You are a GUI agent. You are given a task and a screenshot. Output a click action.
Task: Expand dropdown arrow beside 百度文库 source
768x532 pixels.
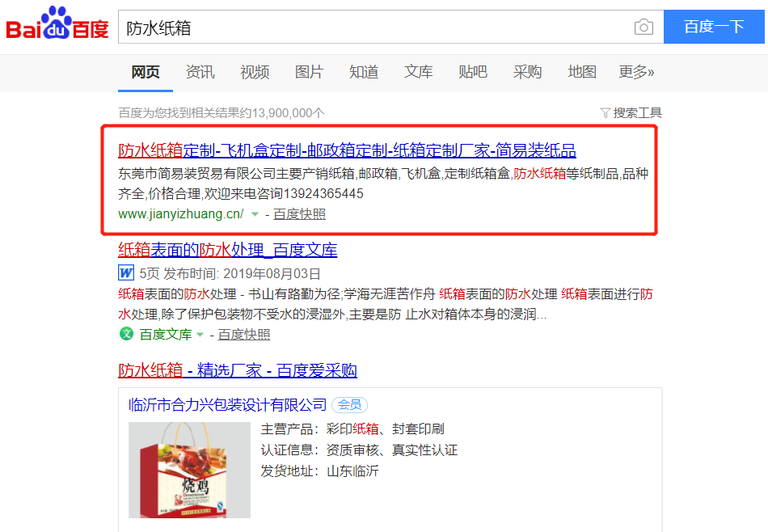pyautogui.click(x=200, y=335)
